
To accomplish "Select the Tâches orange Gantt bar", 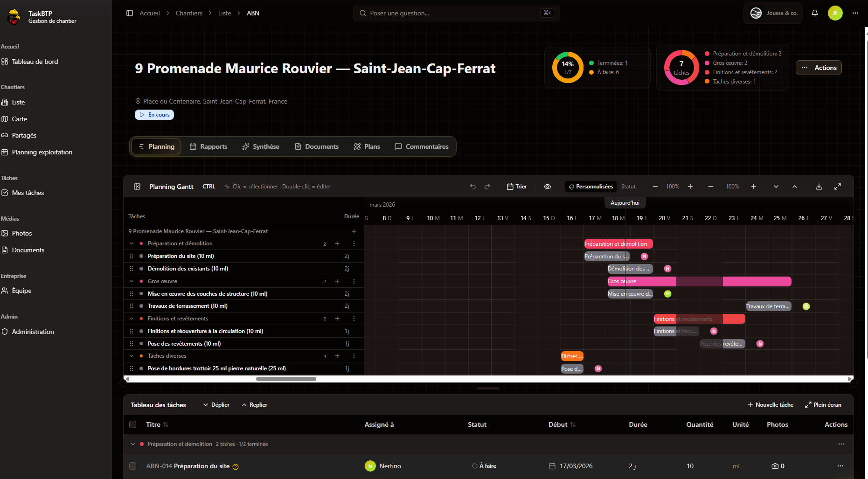I will [572, 356].
